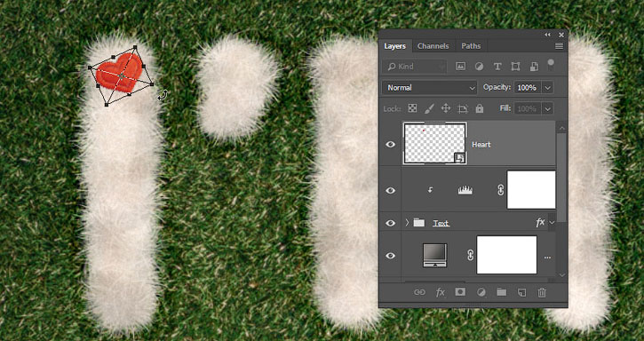Viewport: 644px width, 341px height.
Task: Filter for type layers icon
Action: click(x=497, y=67)
